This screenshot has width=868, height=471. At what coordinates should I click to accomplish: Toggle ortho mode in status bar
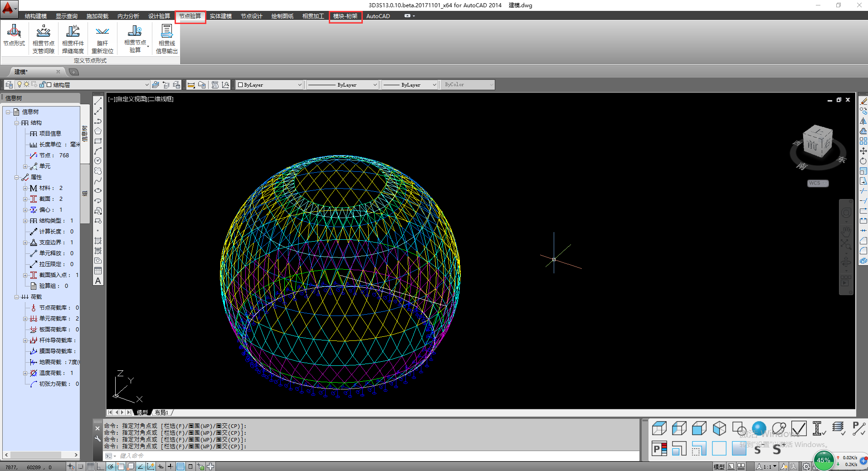click(x=101, y=466)
